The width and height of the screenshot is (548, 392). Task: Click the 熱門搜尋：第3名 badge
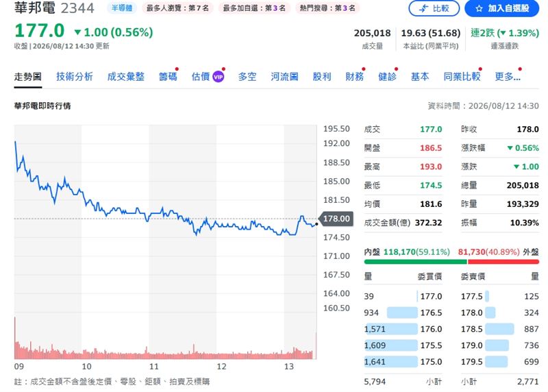327,8
